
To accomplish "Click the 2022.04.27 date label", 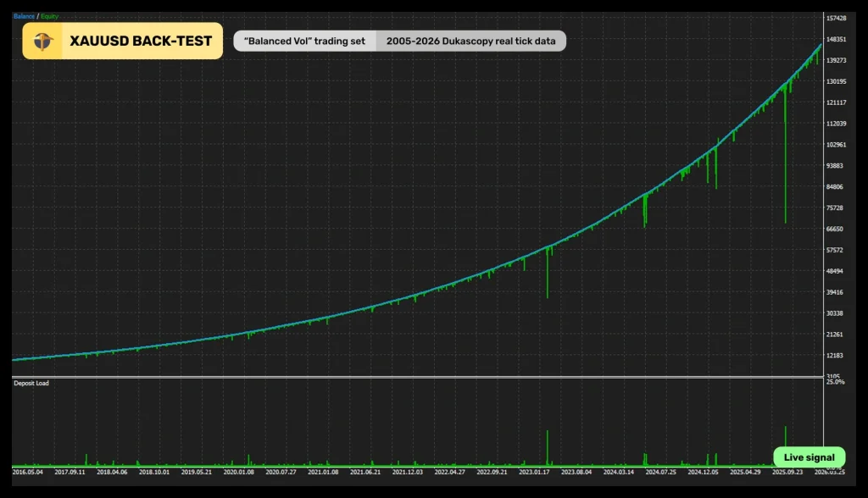I will click(x=449, y=472).
